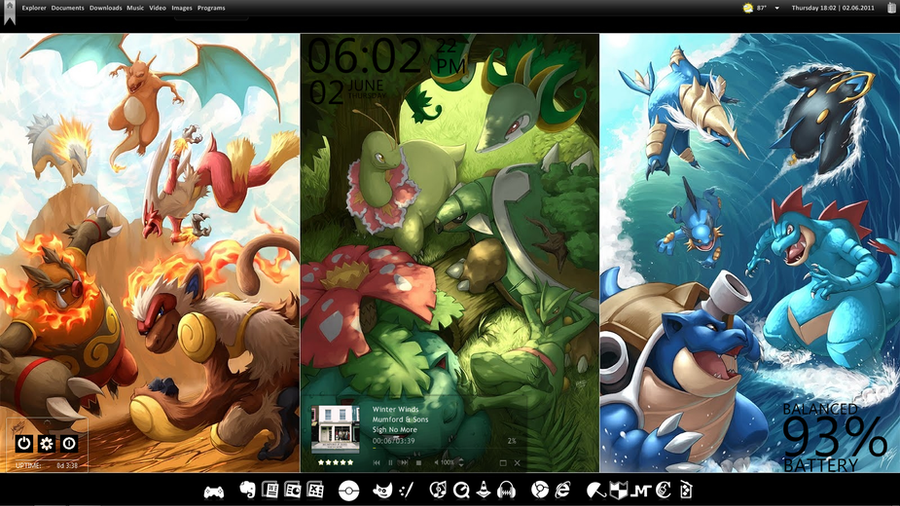
Task: Skip to next track in music player
Action: [x=404, y=462]
